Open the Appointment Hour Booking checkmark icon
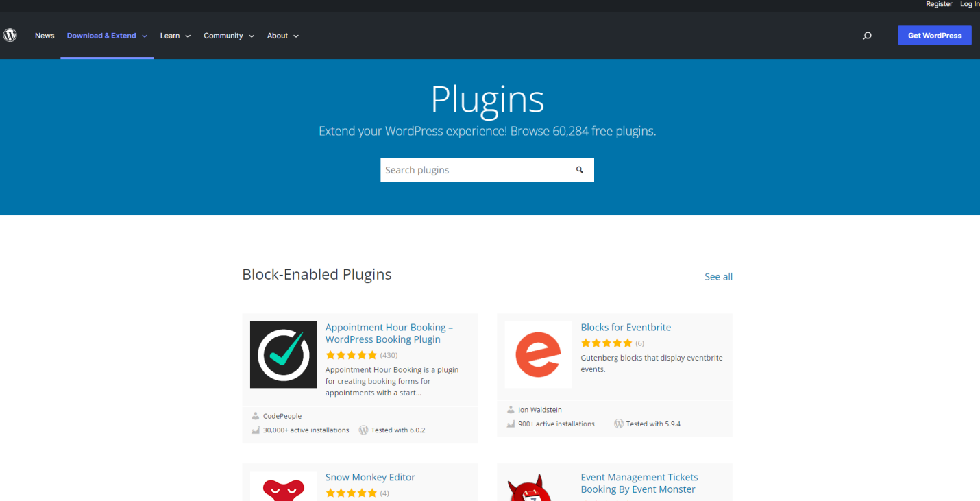 pos(283,354)
